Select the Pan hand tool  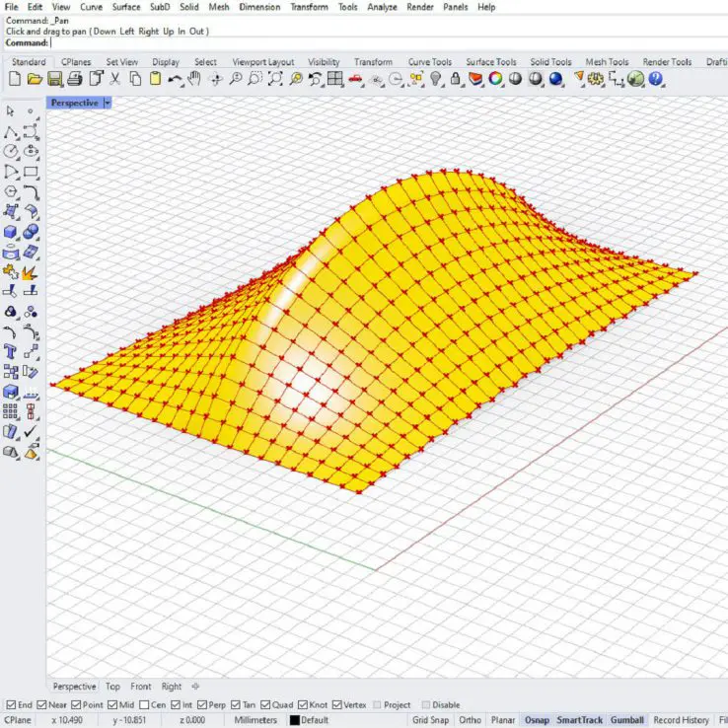(x=194, y=79)
